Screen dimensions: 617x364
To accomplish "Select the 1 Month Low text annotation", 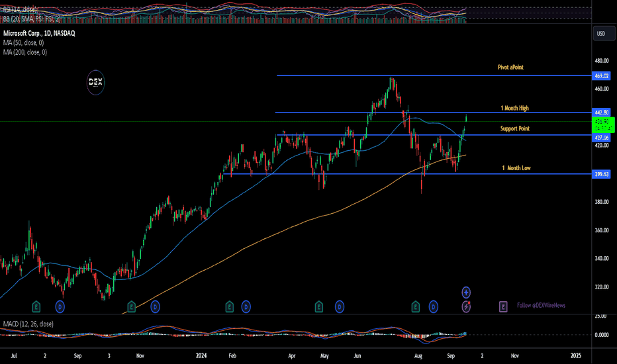I will point(516,168).
